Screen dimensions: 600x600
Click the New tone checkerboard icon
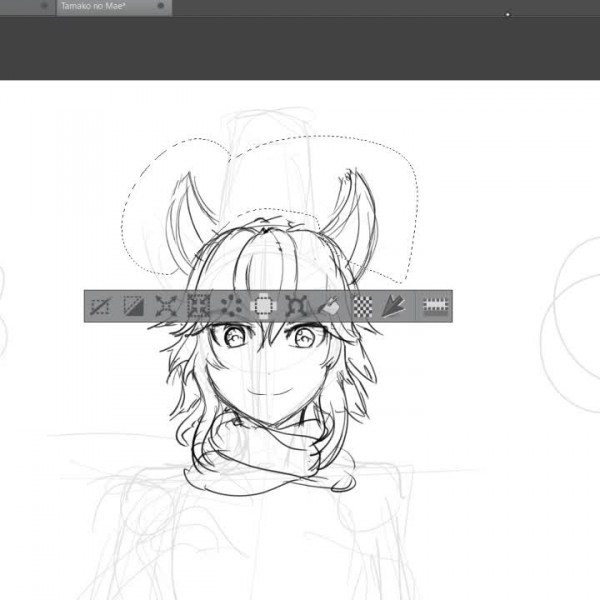coord(362,307)
